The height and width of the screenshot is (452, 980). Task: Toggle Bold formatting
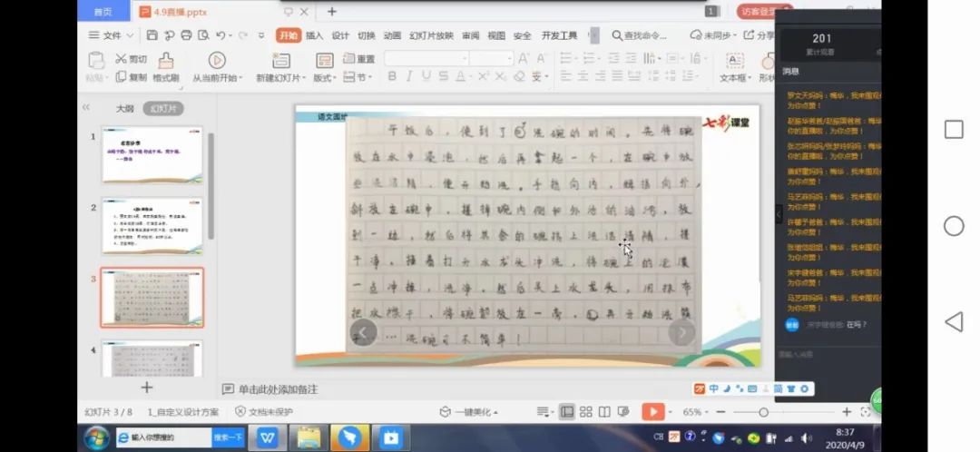(392, 76)
